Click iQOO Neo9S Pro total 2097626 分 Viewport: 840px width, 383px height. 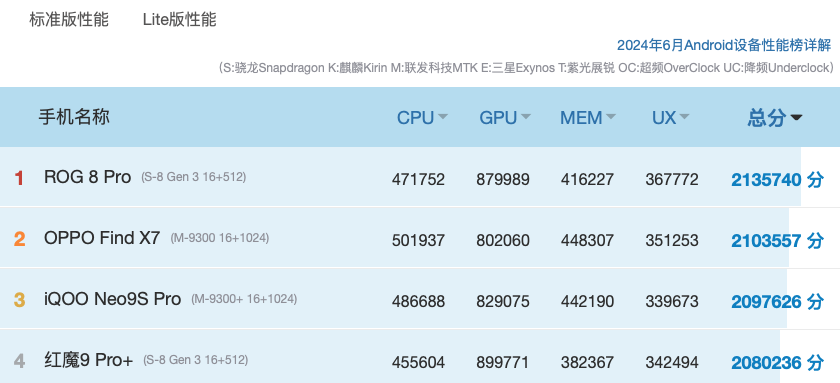coord(777,302)
